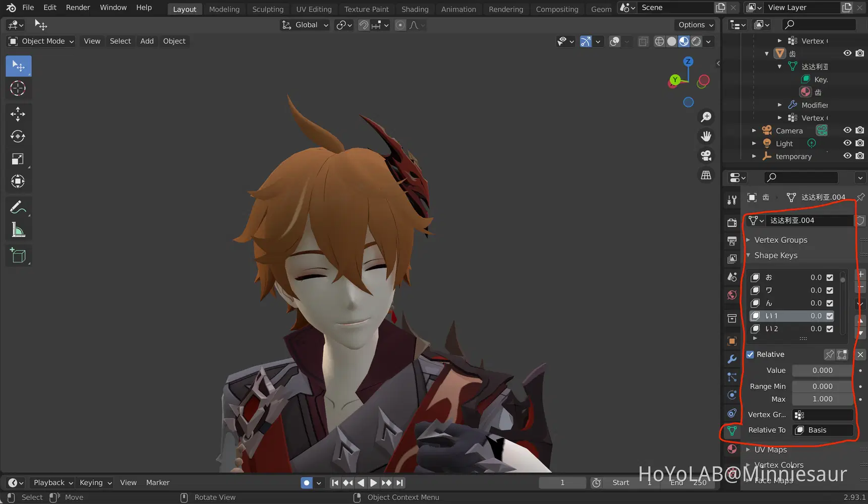
Task: Disable the い1 shape key checkbox
Action: point(830,316)
